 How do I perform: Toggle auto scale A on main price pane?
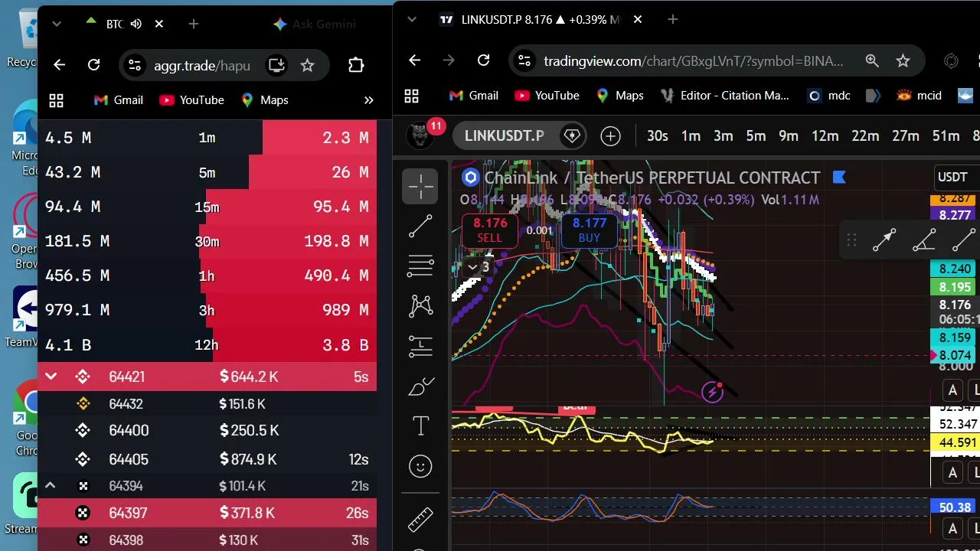[x=952, y=390]
